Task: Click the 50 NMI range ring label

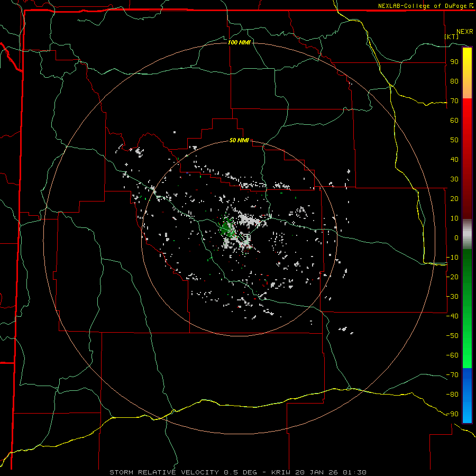Action: point(239,140)
